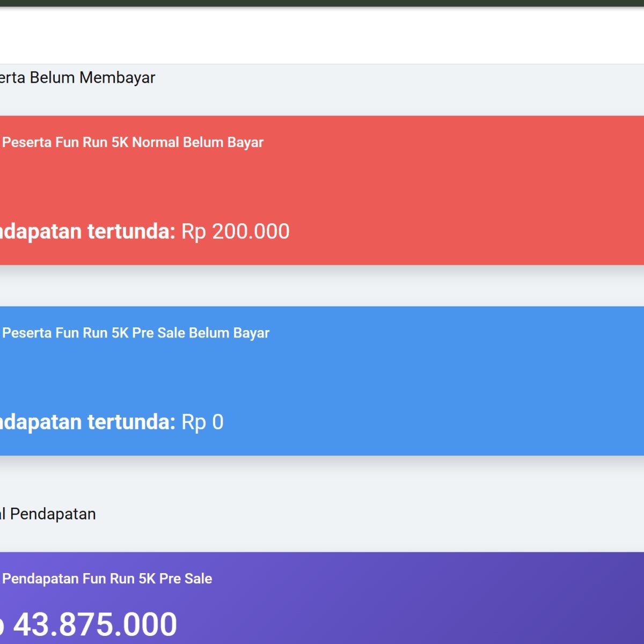Click the Rp 0 pending amount
Image resolution: width=644 pixels, height=644 pixels.
coord(202,422)
